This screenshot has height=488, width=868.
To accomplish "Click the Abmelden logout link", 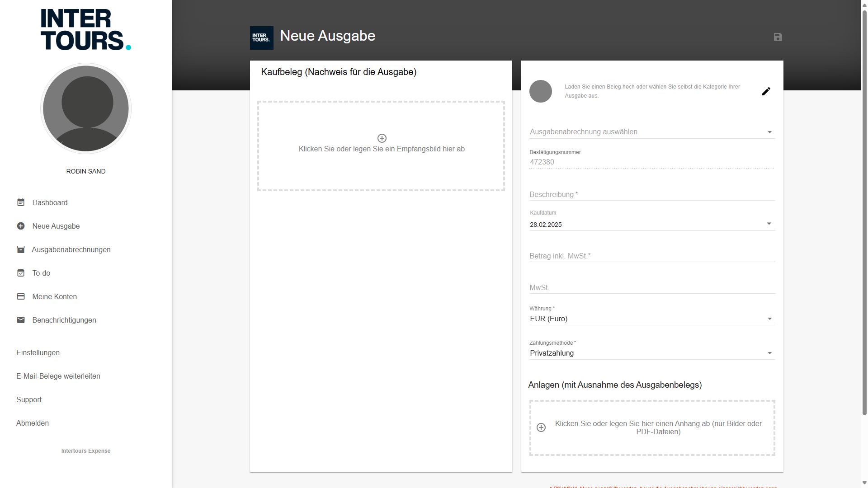I will tap(33, 423).
